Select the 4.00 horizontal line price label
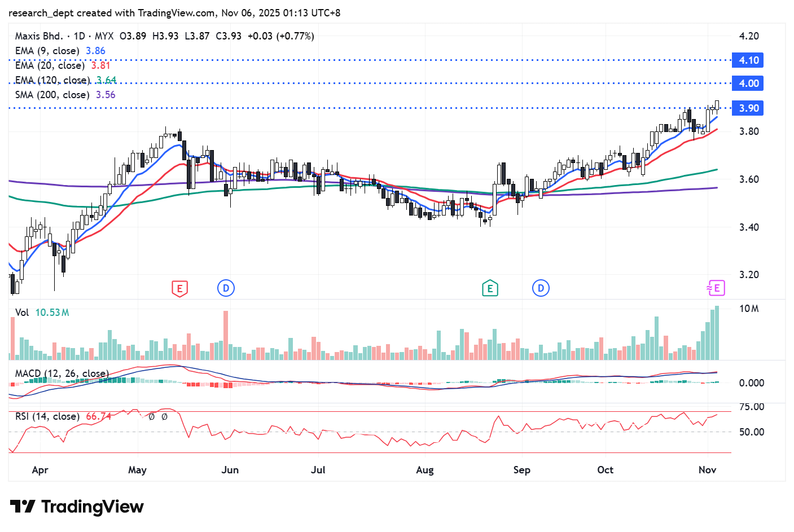The height and width of the screenshot is (532, 794). pos(748,83)
